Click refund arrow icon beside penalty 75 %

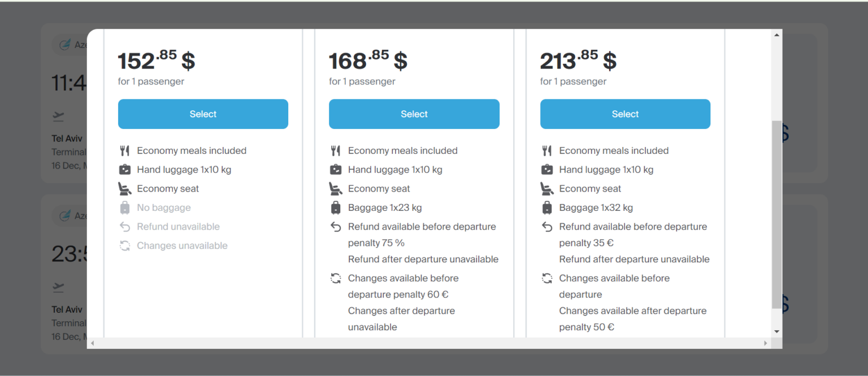coord(336,227)
